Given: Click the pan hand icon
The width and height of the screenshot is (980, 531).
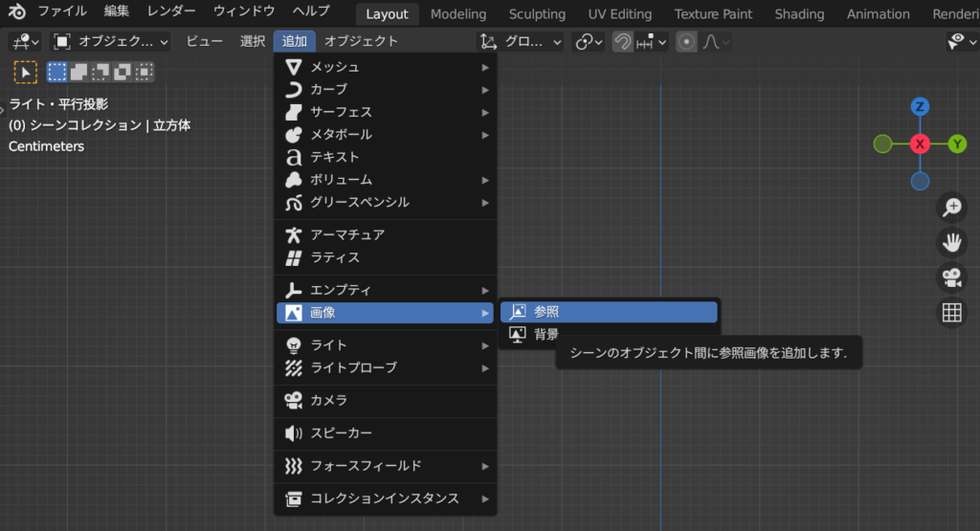Looking at the screenshot, I should click(x=951, y=242).
